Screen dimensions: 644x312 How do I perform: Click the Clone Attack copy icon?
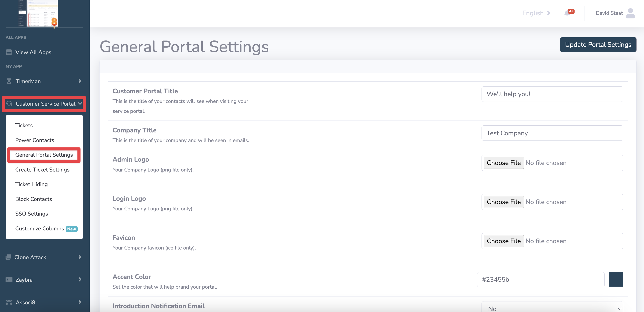8,257
